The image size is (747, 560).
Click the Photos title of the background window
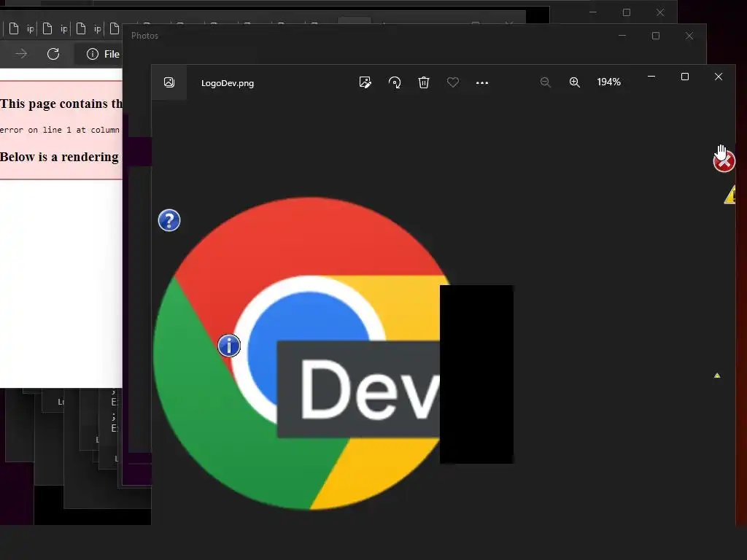pyautogui.click(x=144, y=36)
